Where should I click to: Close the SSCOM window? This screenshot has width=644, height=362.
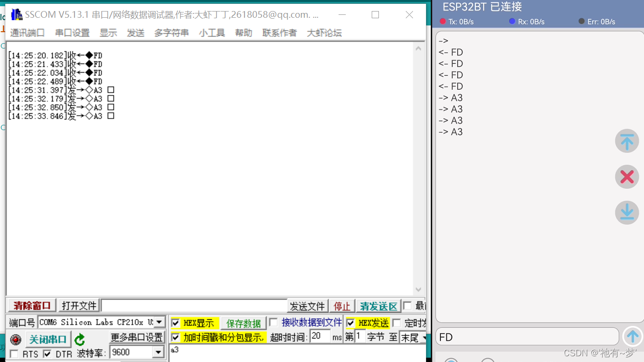pos(409,15)
